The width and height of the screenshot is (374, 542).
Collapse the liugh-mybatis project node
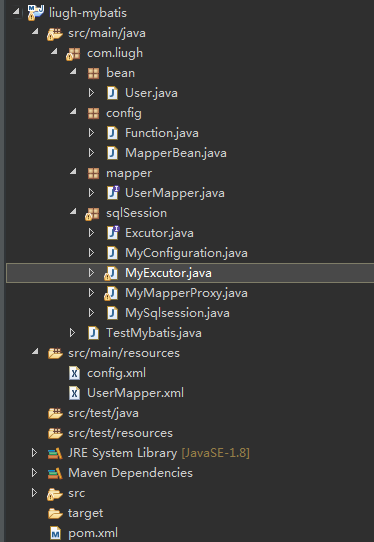[16, 12]
